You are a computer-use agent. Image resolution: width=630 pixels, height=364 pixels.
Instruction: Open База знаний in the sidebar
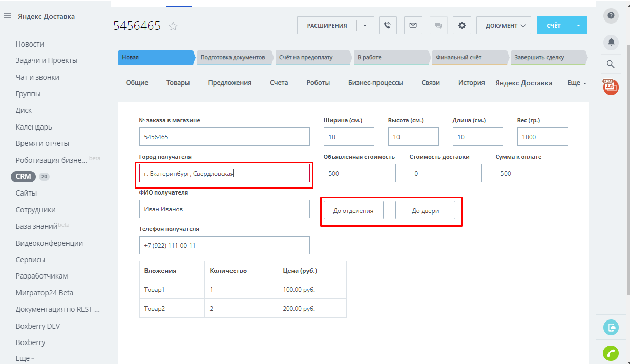(x=36, y=226)
